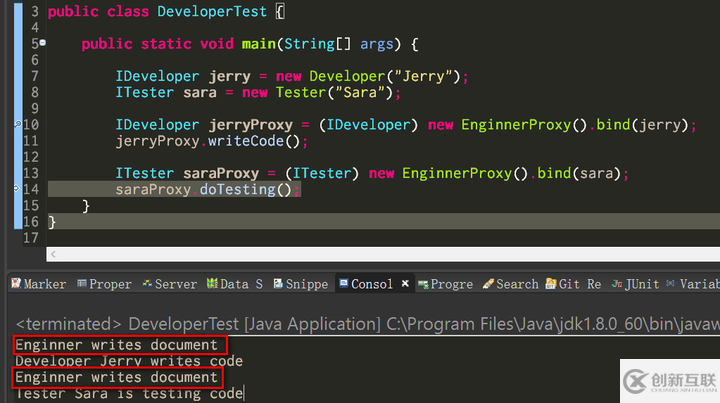Click the instruction pointer arrow at line 14
This screenshot has width=720, height=403.
(17, 188)
